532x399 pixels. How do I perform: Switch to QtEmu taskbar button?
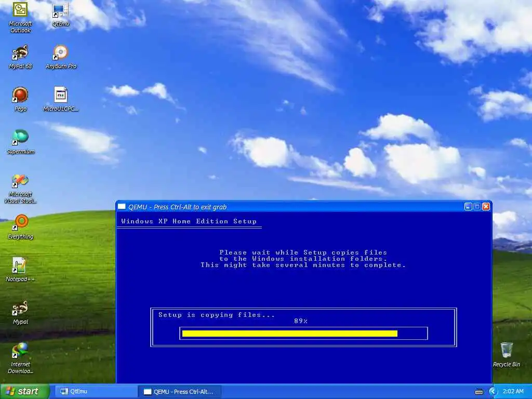pos(96,391)
